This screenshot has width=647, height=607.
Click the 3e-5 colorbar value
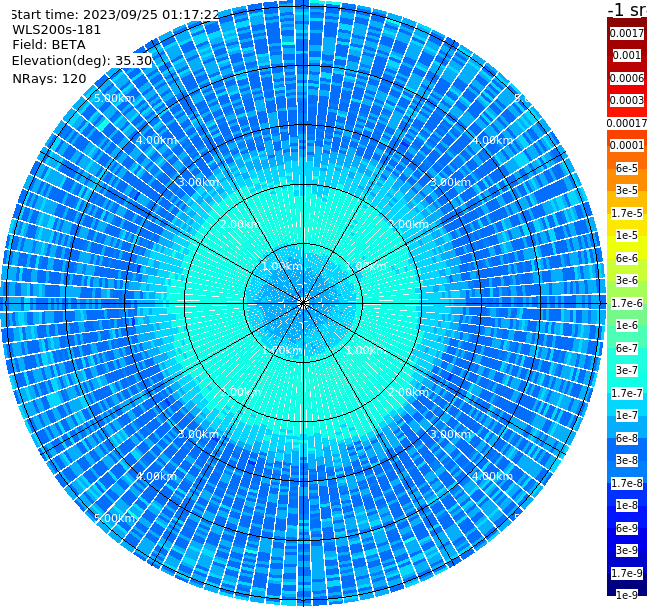tap(627, 190)
